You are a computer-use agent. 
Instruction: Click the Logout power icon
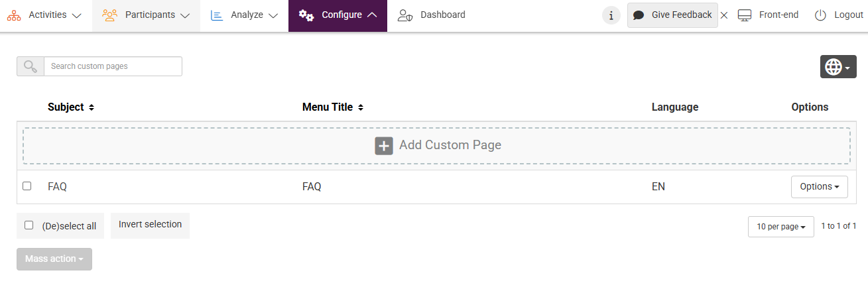tap(820, 15)
